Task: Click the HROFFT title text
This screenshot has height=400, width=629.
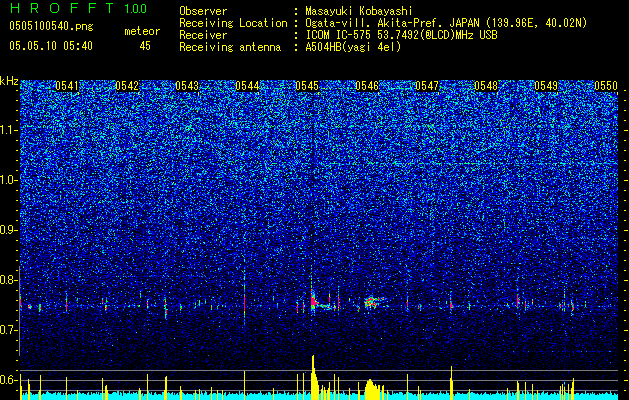Action: coord(63,8)
